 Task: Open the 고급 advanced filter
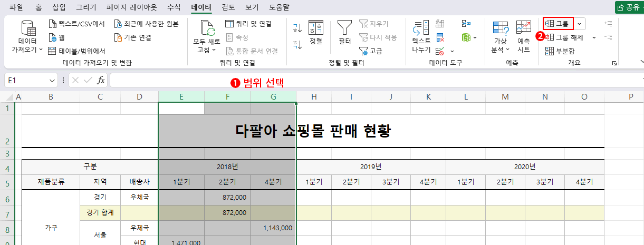(x=371, y=51)
